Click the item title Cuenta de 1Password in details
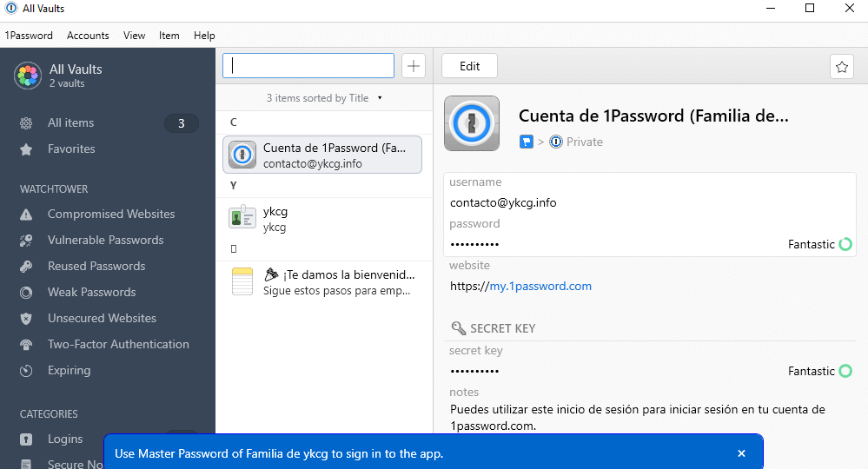This screenshot has width=868, height=469. (653, 116)
